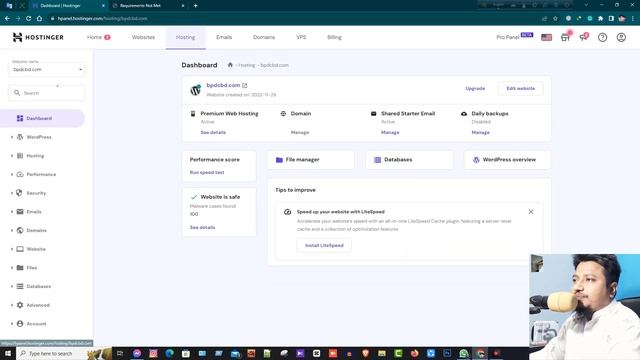Image resolution: width=640 pixels, height=360 pixels.
Task: Open a new browser tab
Action: tap(196, 6)
